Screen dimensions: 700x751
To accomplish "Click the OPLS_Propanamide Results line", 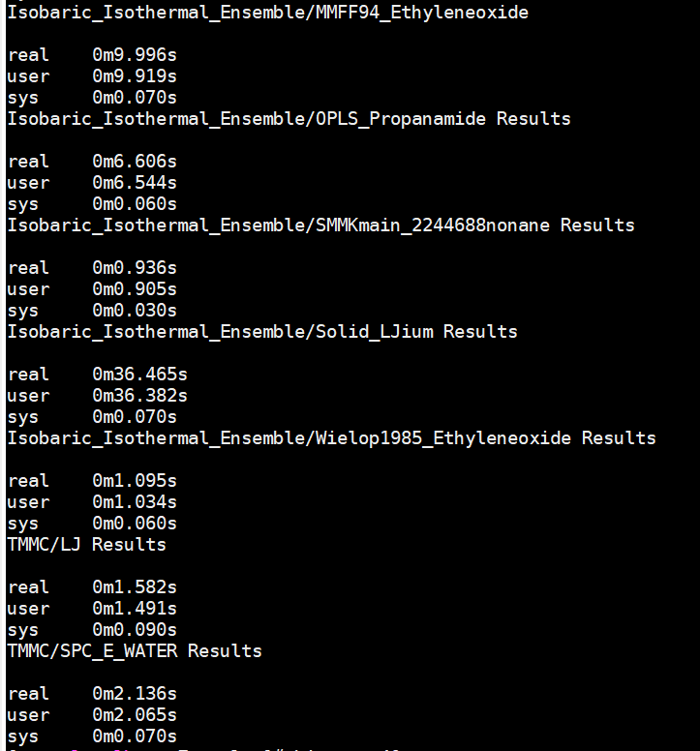I will (289, 119).
